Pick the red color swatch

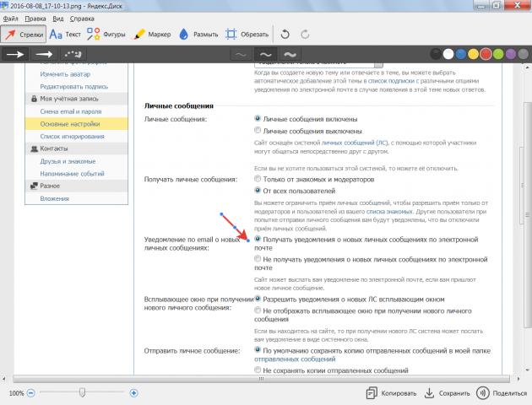(x=486, y=54)
